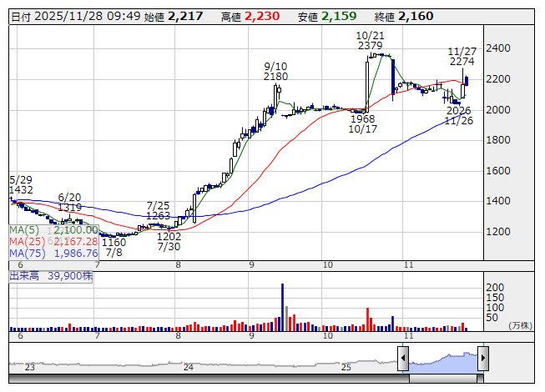
Task: Click the 出来高 39,900株 volume label
Action: (51, 276)
